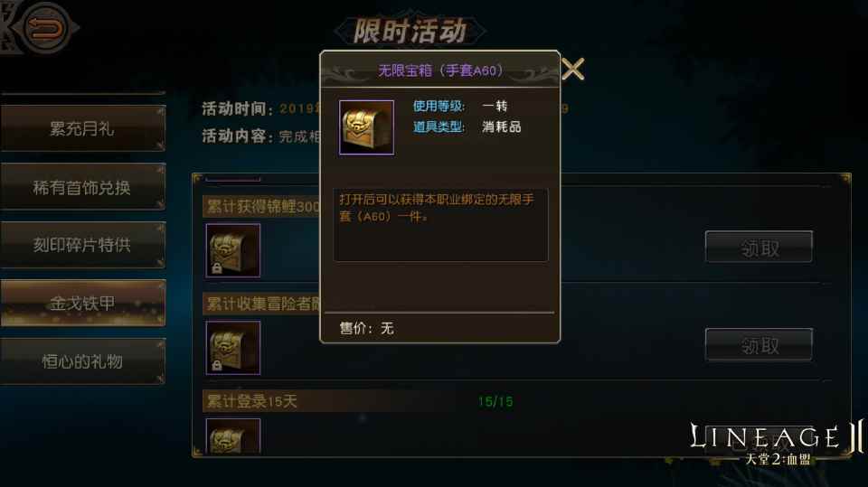Go back using the orange arrow button
Image resolution: width=868 pixels, height=487 pixels.
pyautogui.click(x=45, y=28)
